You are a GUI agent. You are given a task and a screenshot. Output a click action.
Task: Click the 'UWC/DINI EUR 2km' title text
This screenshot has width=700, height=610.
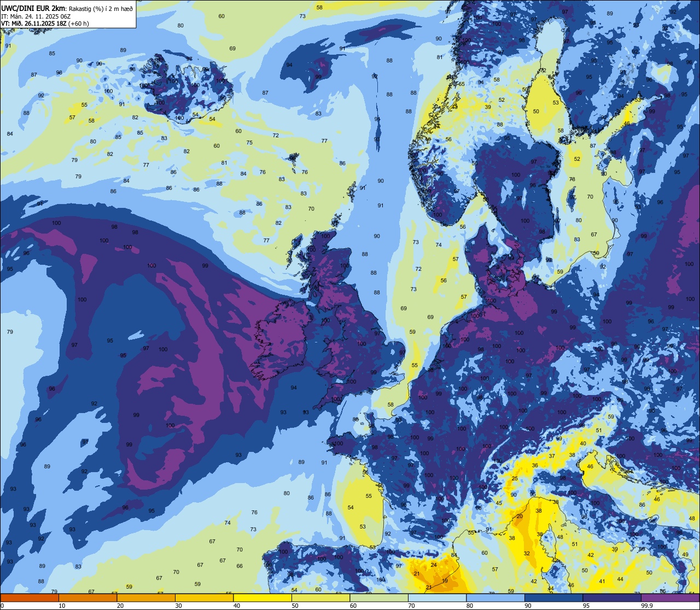coord(33,8)
